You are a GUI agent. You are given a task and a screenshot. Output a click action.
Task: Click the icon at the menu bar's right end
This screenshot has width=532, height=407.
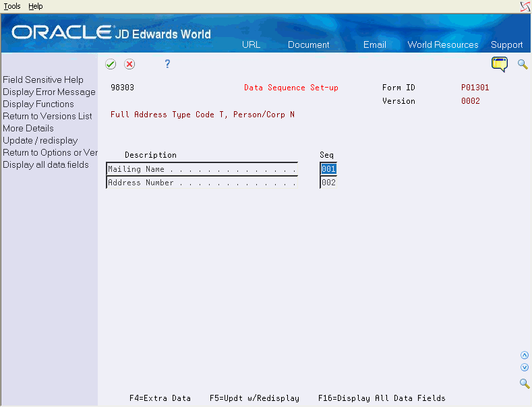point(525,7)
